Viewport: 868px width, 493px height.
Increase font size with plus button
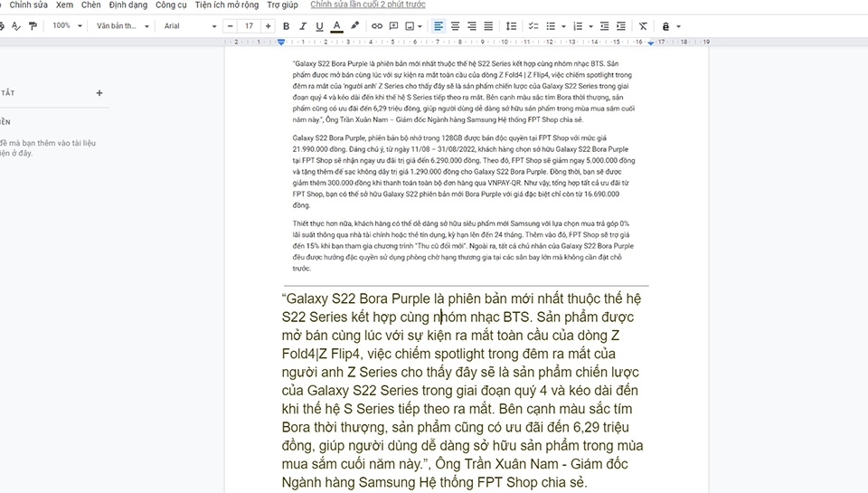point(268,26)
